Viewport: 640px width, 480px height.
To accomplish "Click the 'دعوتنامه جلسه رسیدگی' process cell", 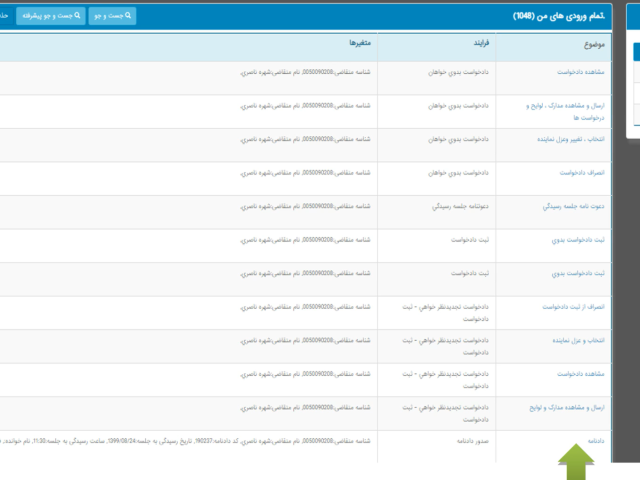I will click(458, 206).
